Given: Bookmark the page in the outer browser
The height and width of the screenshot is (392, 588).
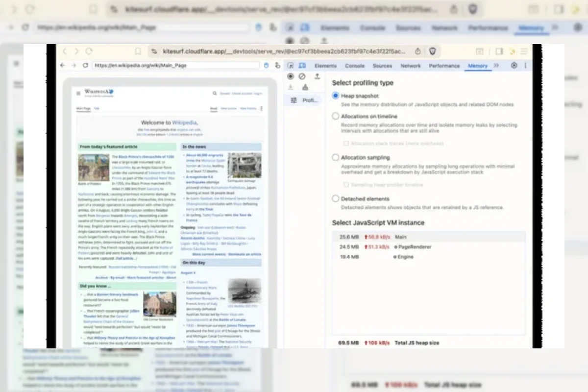Looking at the screenshot, I should 138,51.
